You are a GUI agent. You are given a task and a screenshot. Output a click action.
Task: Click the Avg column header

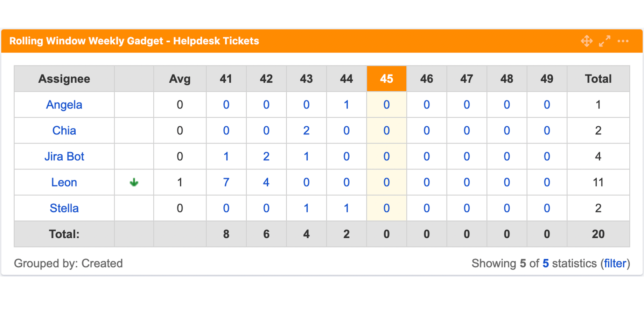coord(180,79)
